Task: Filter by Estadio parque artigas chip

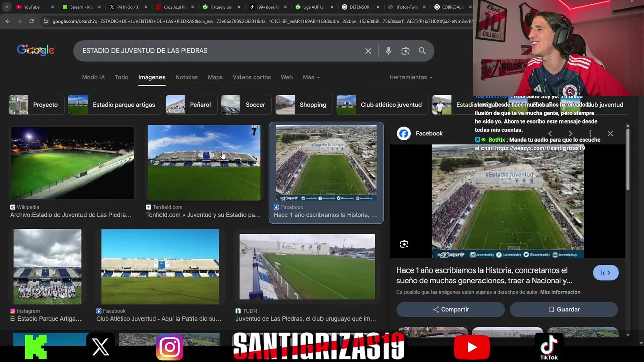Action: [x=114, y=105]
